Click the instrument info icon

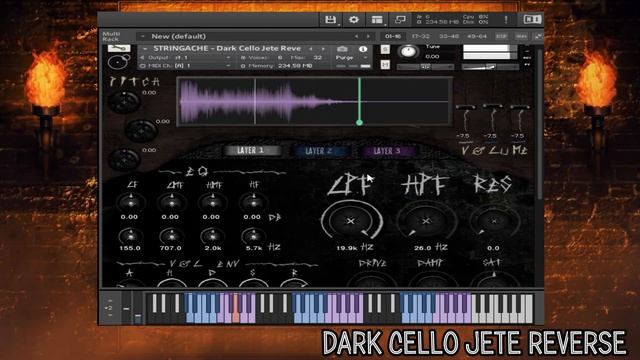[x=362, y=49]
